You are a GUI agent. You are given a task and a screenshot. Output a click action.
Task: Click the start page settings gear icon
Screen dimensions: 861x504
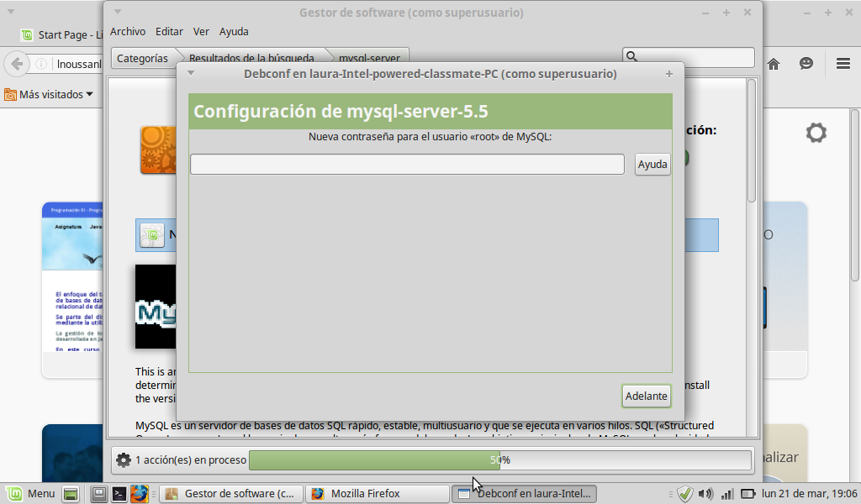pos(816,133)
